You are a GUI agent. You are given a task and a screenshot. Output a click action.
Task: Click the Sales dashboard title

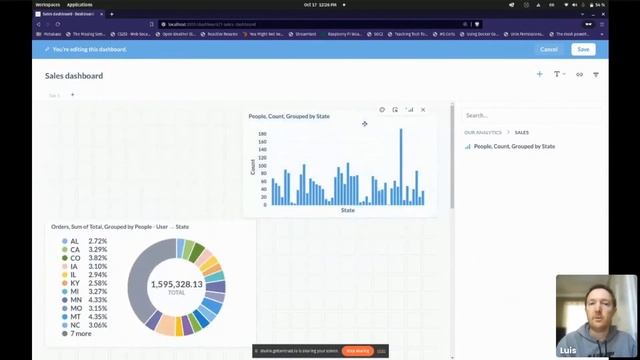coord(74,76)
